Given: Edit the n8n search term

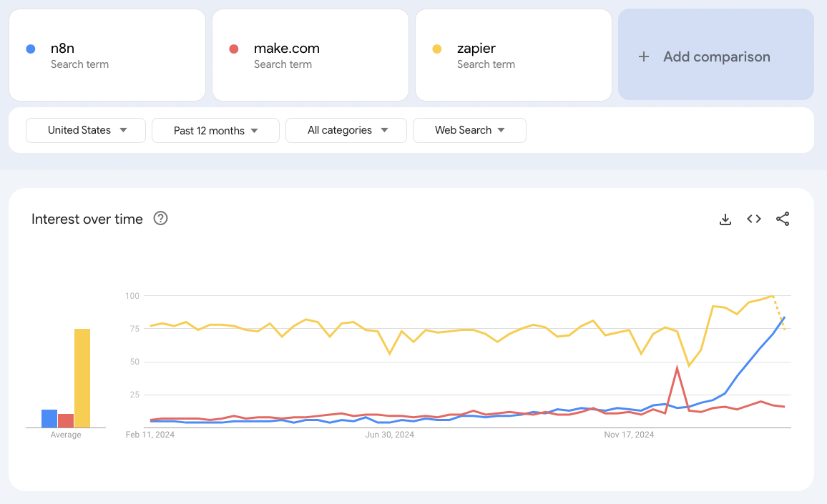Looking at the screenshot, I should tap(63, 49).
